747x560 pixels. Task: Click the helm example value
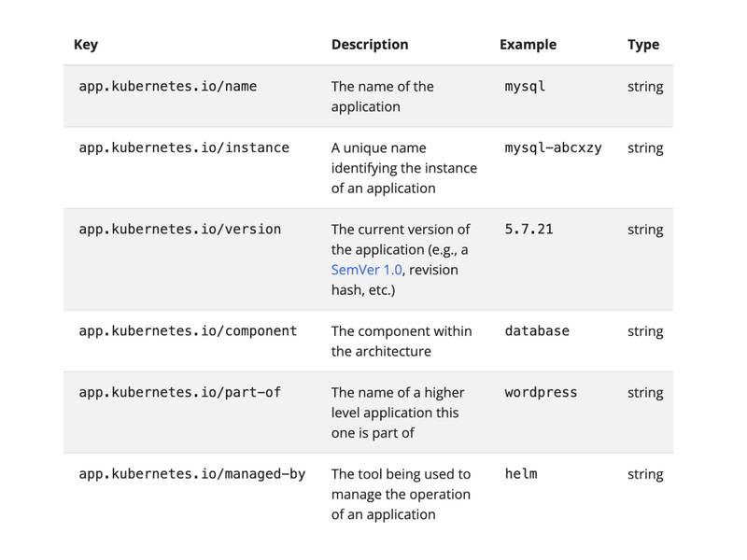tap(521, 474)
